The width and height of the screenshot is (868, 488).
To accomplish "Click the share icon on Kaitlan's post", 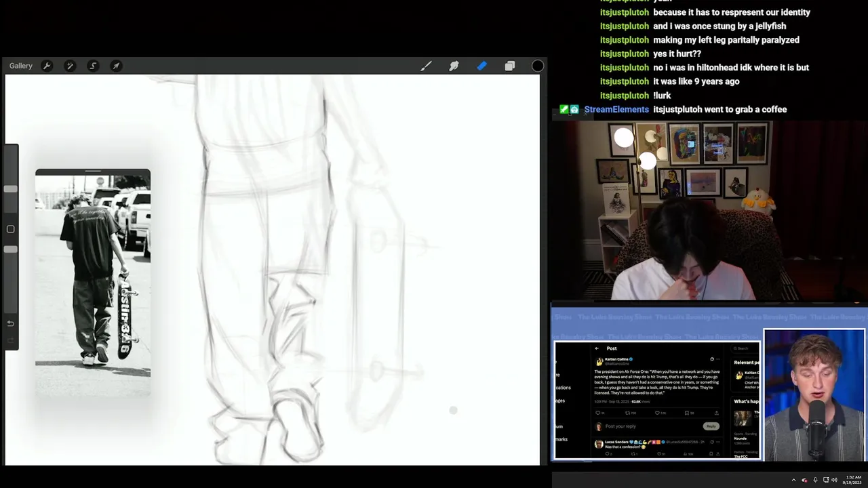I will [716, 413].
